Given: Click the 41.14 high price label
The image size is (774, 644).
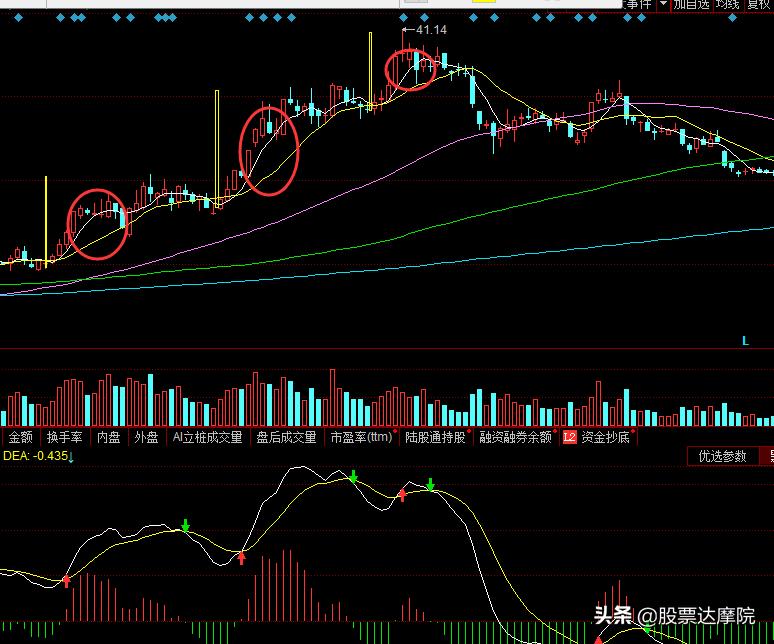Looking at the screenshot, I should [431, 30].
